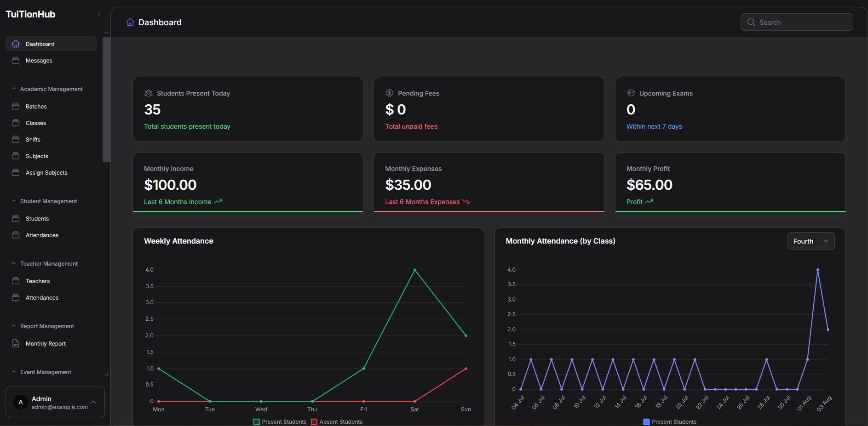Click the Dashboard home icon in sidebar
The width and height of the screenshot is (868, 426).
point(16,44)
